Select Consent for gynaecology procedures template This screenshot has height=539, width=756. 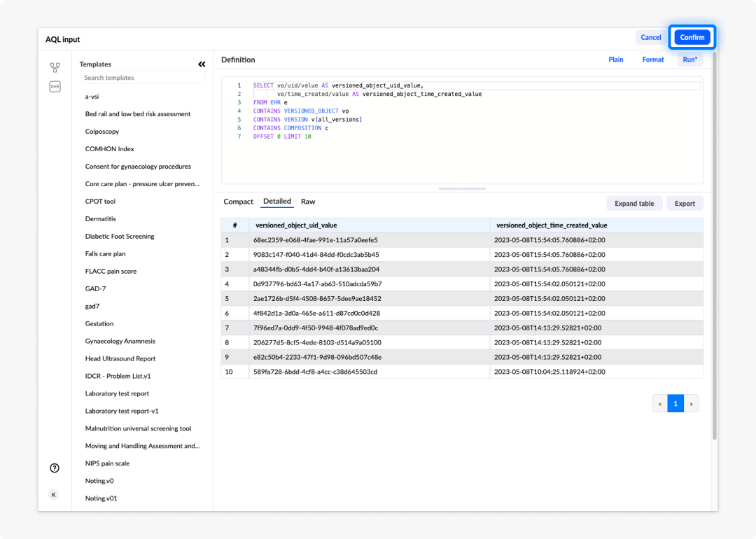138,167
